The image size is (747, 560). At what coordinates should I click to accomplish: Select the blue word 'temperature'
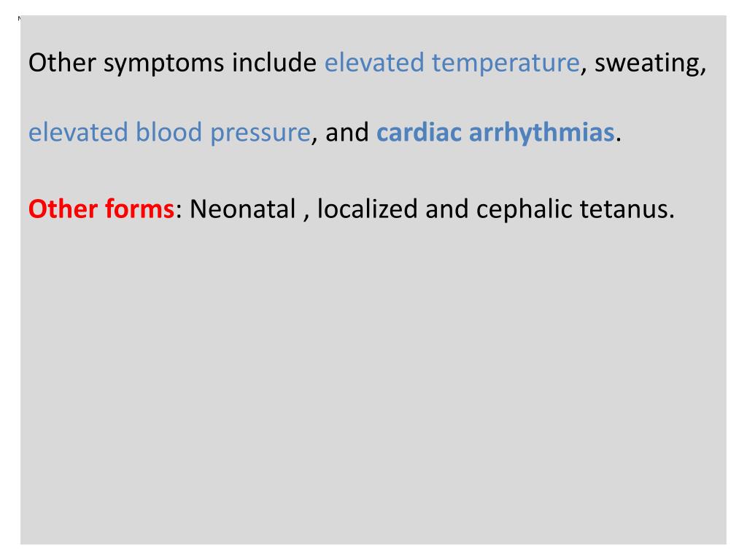506,64
